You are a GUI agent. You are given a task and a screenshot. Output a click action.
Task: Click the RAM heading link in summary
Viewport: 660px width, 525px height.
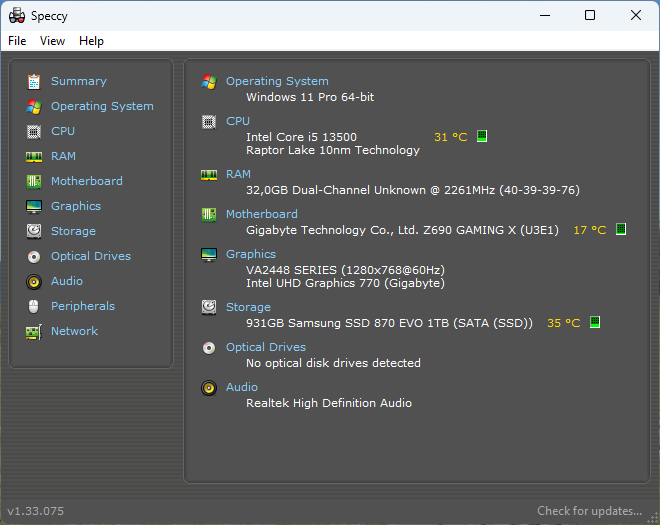(238, 174)
